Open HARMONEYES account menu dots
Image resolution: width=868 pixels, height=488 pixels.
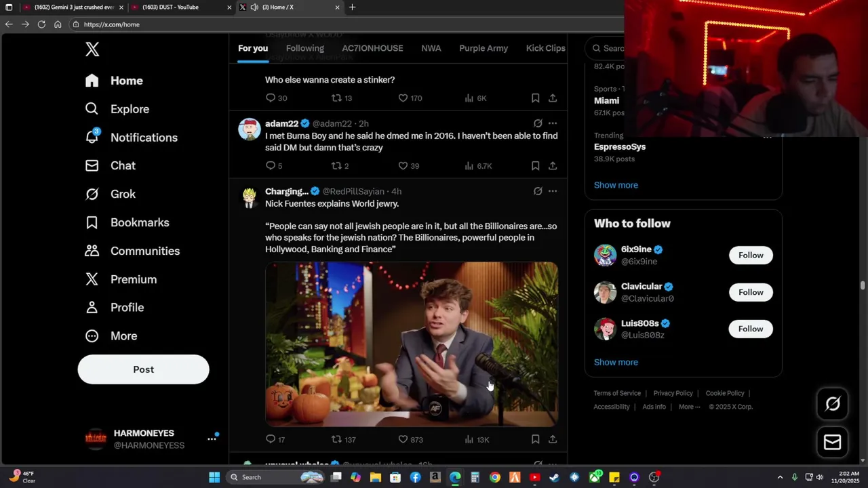coord(212,439)
